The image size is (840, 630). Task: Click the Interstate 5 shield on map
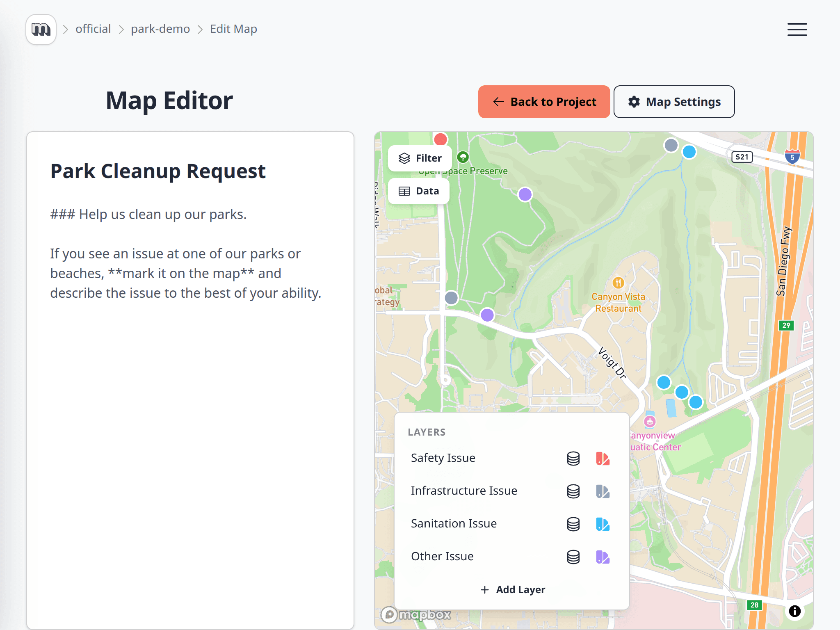click(x=792, y=156)
